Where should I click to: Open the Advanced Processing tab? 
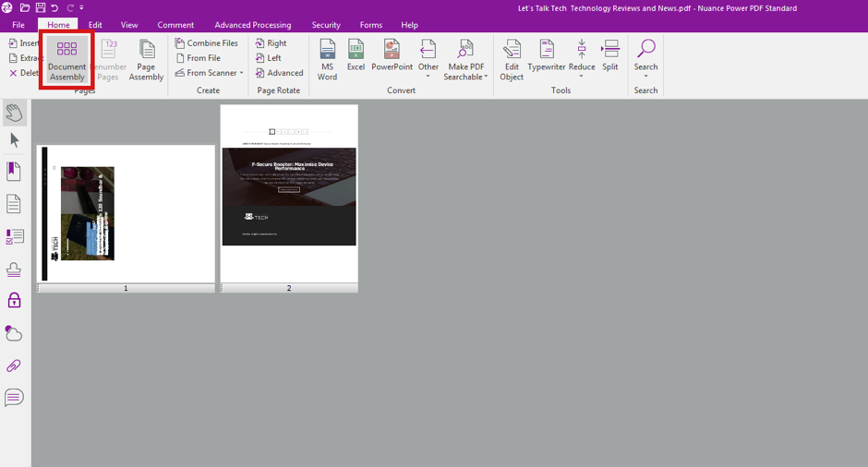click(252, 25)
